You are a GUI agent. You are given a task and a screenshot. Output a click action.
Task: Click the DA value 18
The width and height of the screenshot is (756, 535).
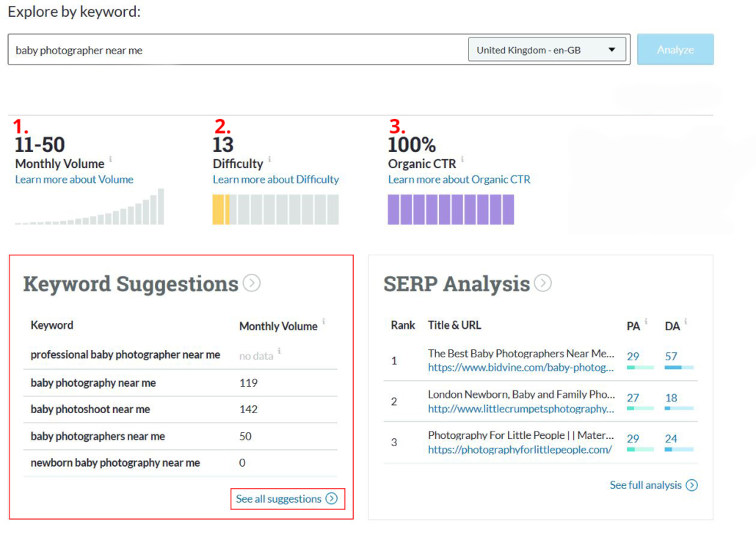671,398
